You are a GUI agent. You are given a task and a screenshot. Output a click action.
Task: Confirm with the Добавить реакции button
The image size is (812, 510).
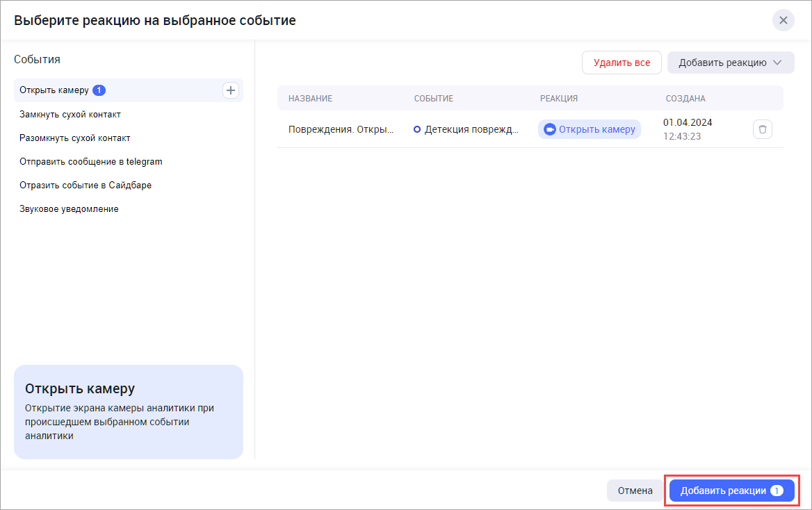pyautogui.click(x=731, y=491)
